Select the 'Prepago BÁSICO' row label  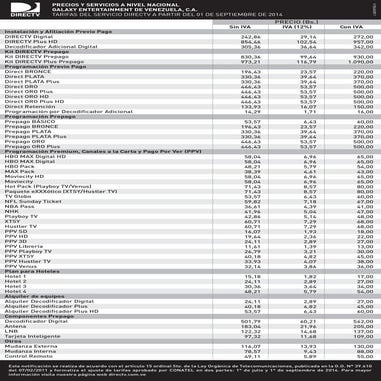(x=30, y=122)
